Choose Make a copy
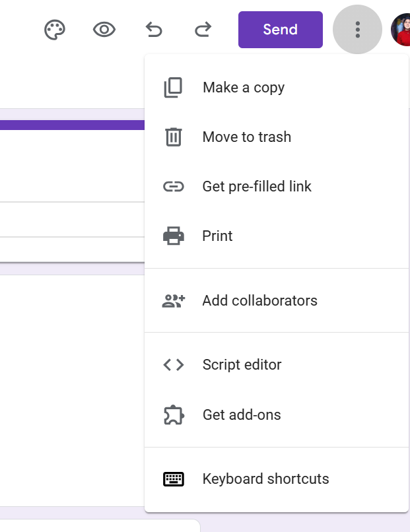410x532 pixels. coord(243,88)
